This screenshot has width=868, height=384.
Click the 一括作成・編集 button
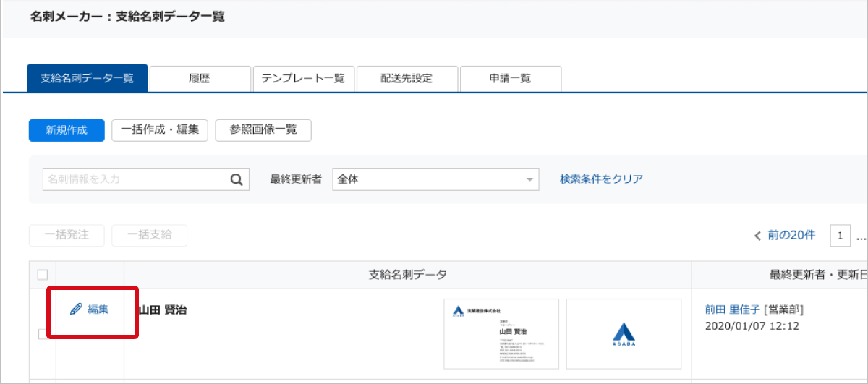point(159,130)
